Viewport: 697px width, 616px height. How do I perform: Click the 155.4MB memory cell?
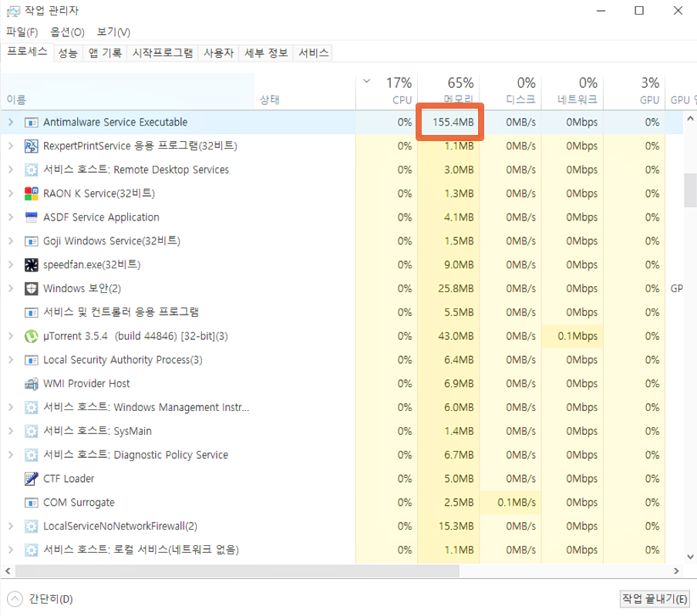(x=450, y=123)
